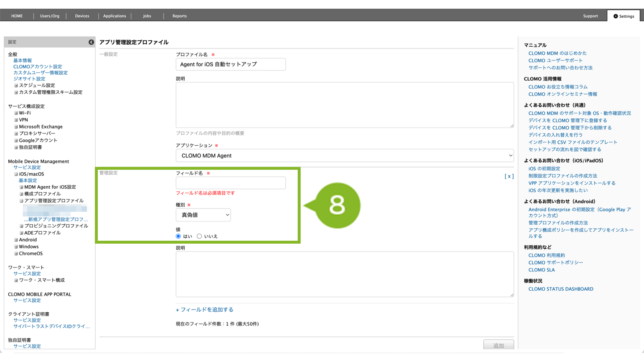Open CLOMO STATUS DASHBOARD link

pyautogui.click(x=561, y=289)
